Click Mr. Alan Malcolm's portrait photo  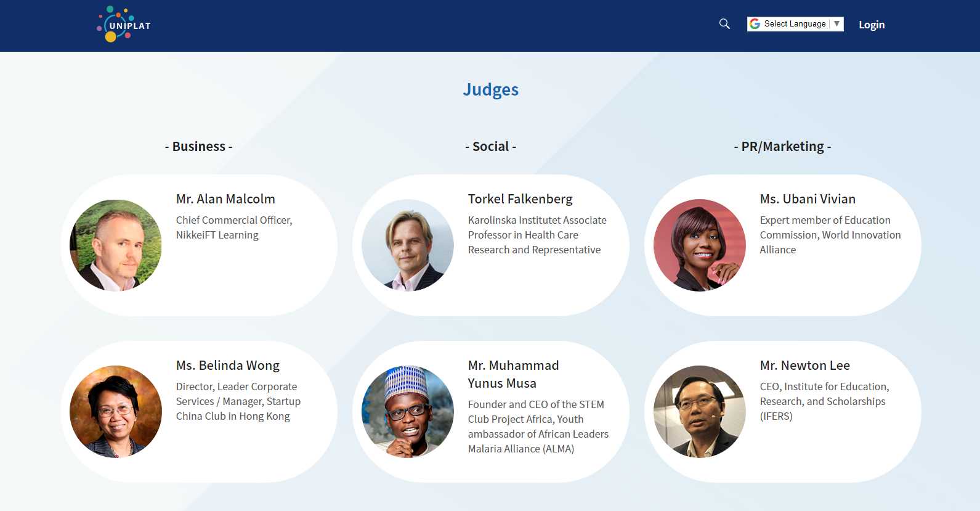(x=116, y=245)
